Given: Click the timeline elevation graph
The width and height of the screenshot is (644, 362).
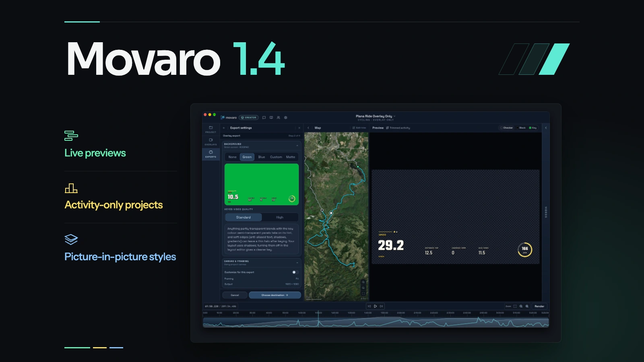Looking at the screenshot, I should coord(376,322).
